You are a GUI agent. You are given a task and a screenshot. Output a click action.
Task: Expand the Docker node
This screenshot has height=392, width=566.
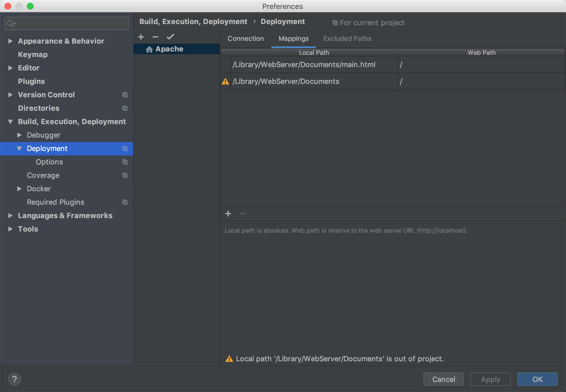pyautogui.click(x=20, y=189)
